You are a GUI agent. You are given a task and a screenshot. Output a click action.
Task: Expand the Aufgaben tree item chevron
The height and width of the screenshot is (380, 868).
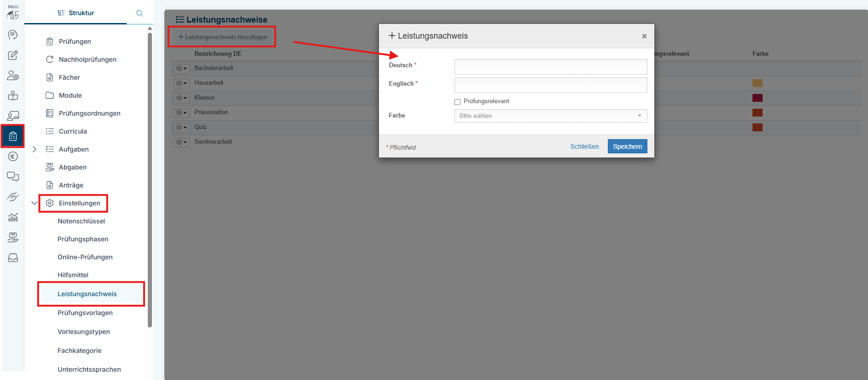[34, 149]
